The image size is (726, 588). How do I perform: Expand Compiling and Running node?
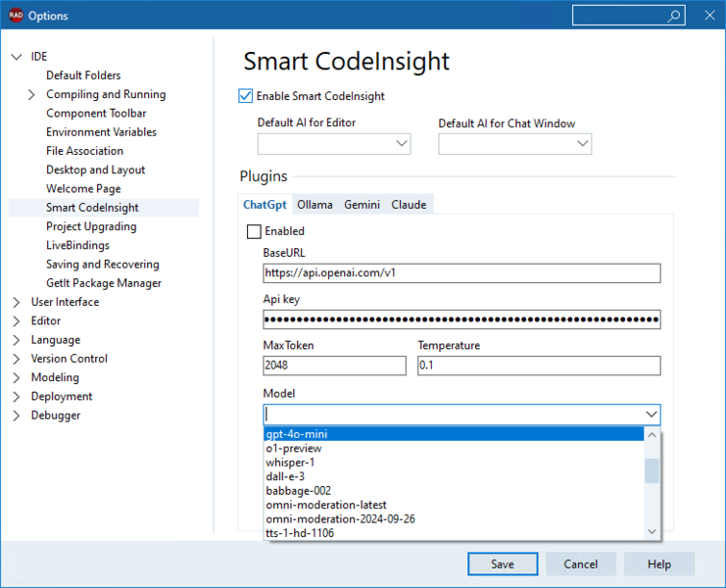pyautogui.click(x=31, y=94)
